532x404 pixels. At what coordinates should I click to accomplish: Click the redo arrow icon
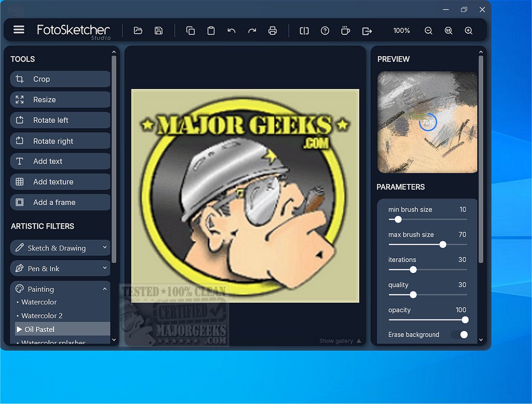tap(252, 30)
